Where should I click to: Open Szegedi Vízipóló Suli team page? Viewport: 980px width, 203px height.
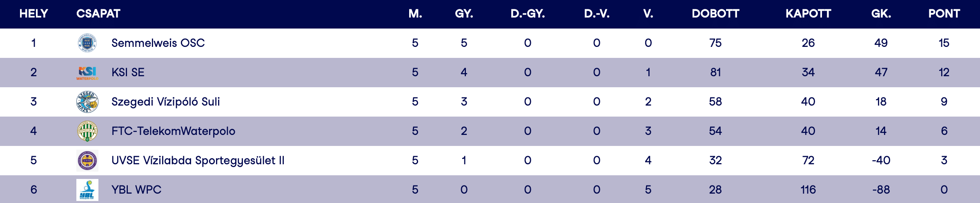coord(165,102)
